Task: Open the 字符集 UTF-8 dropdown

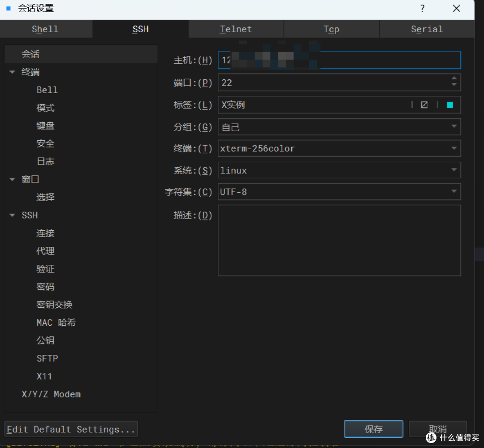Action: (339, 192)
